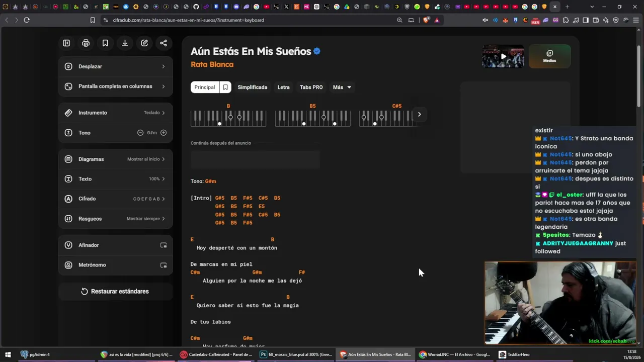Image resolution: width=644 pixels, height=362 pixels.
Task: Play the song video thumbnail
Action: click(503, 56)
